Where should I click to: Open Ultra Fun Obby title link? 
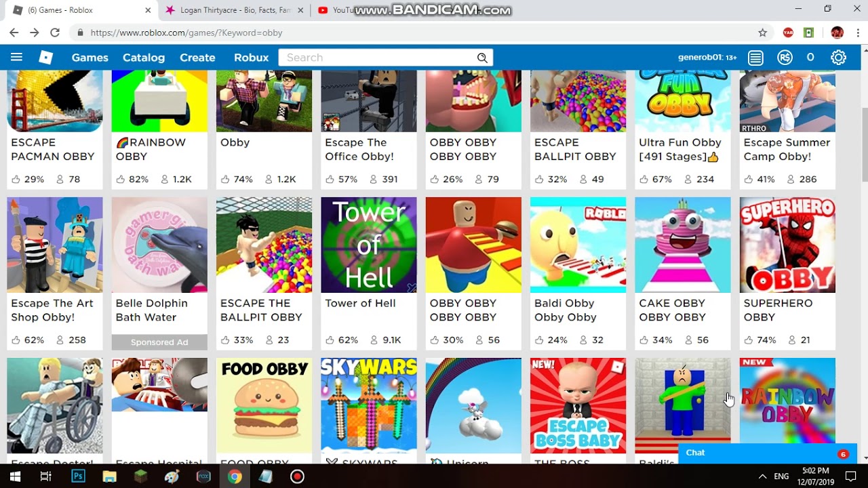680,149
